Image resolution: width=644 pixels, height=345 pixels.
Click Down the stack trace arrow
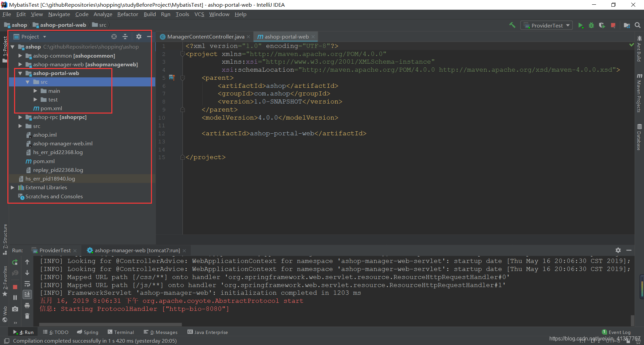click(x=27, y=273)
